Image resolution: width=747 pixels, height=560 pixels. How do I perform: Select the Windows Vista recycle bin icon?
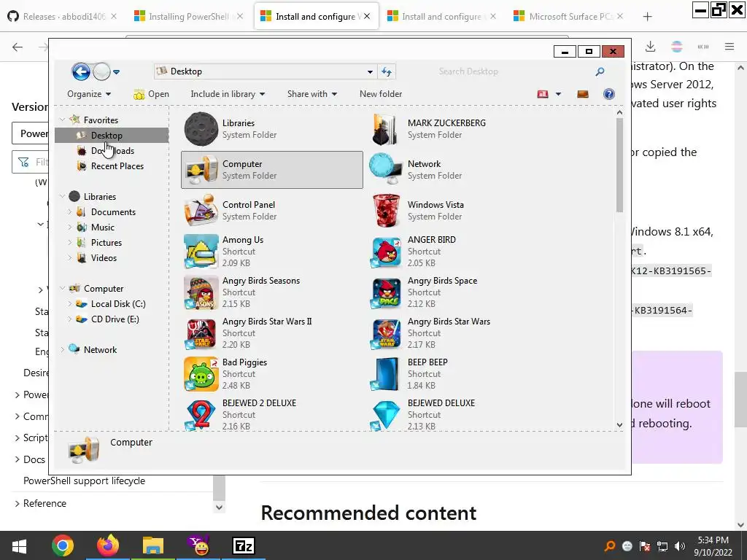click(x=386, y=210)
